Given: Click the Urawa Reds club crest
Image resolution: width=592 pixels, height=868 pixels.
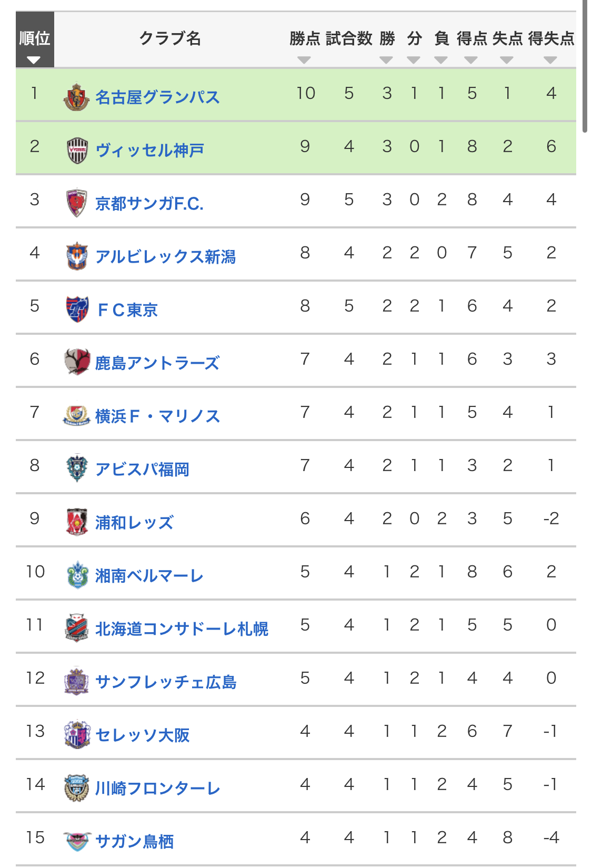Looking at the screenshot, I should pyautogui.click(x=77, y=522).
